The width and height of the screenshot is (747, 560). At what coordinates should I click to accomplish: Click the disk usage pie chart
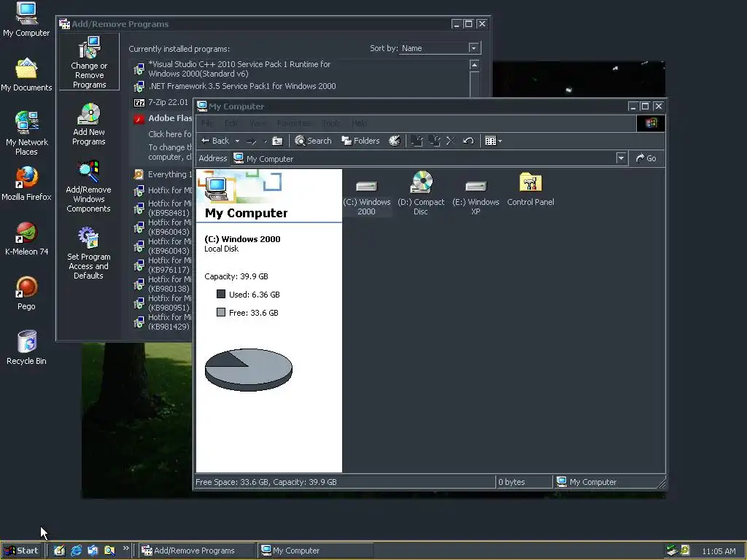(248, 370)
